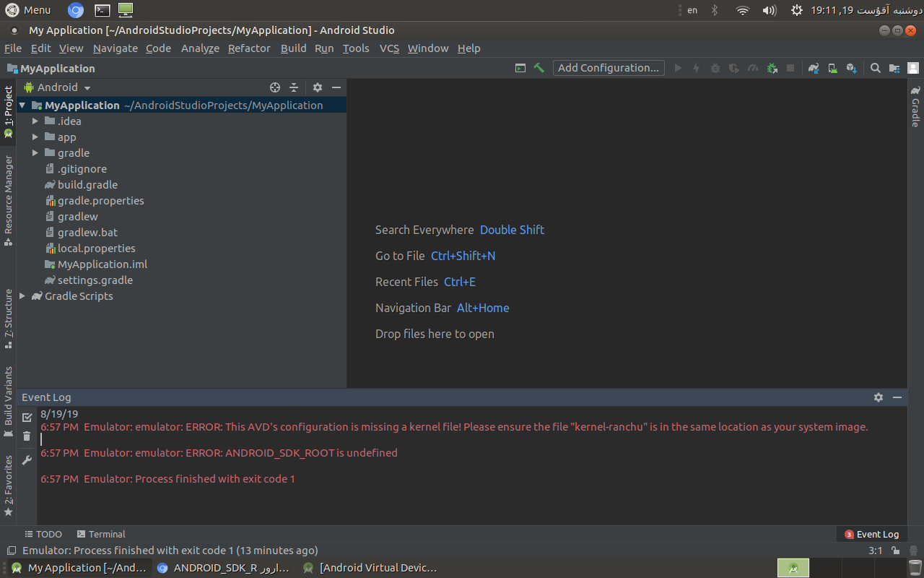Open the Refactor menu
The image size is (924, 578).
[x=249, y=48]
